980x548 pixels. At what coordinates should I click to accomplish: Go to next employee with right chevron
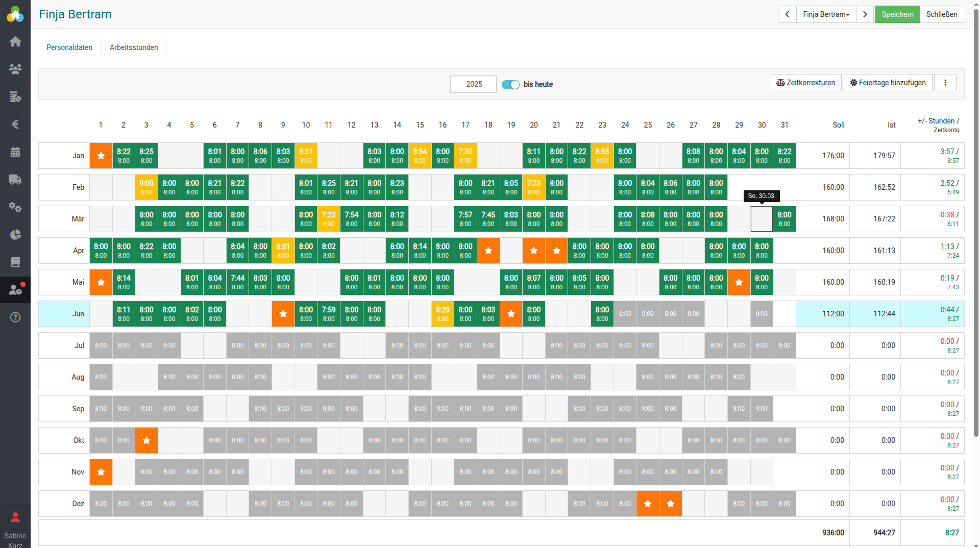point(865,14)
